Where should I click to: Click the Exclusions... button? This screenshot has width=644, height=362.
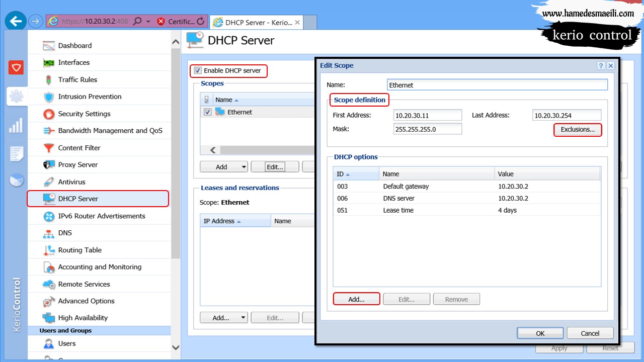pos(578,130)
